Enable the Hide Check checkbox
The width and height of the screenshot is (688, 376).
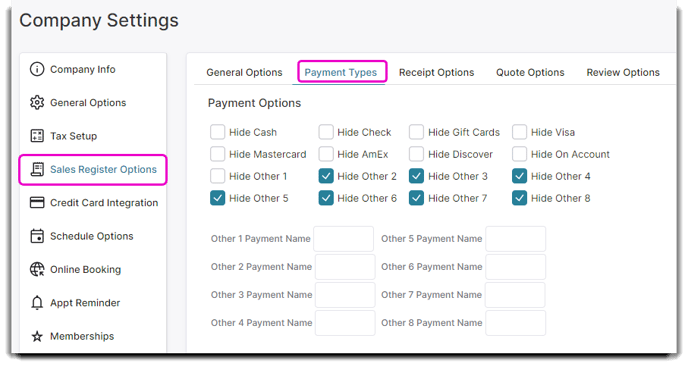[326, 132]
